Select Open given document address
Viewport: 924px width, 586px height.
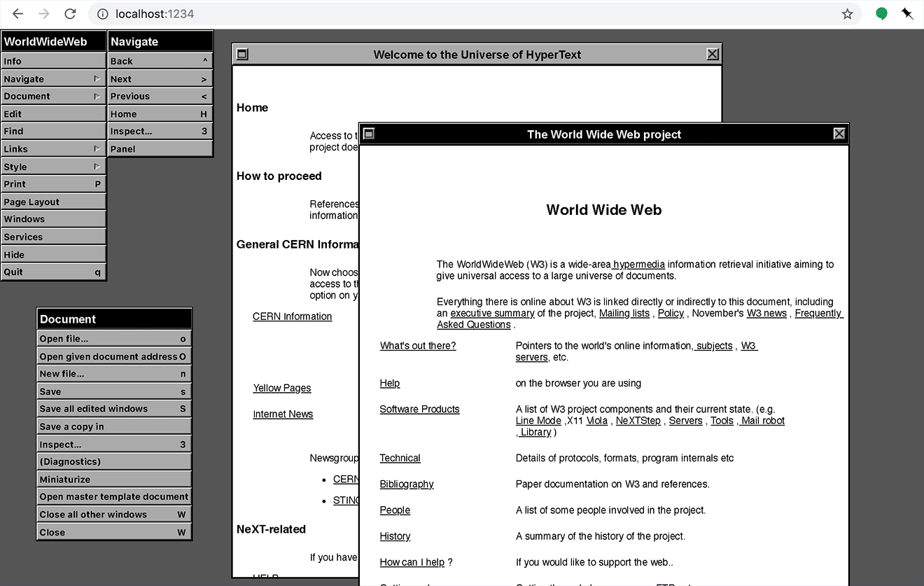(x=114, y=356)
